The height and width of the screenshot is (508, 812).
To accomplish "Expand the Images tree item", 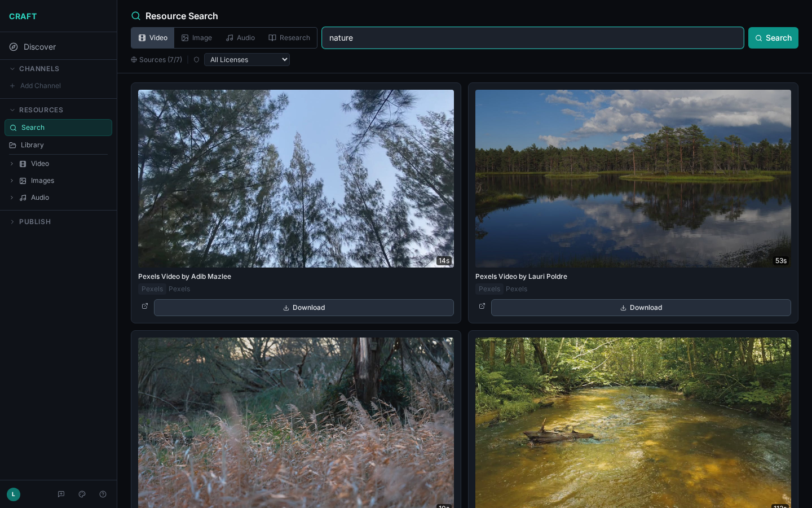I will pyautogui.click(x=12, y=181).
